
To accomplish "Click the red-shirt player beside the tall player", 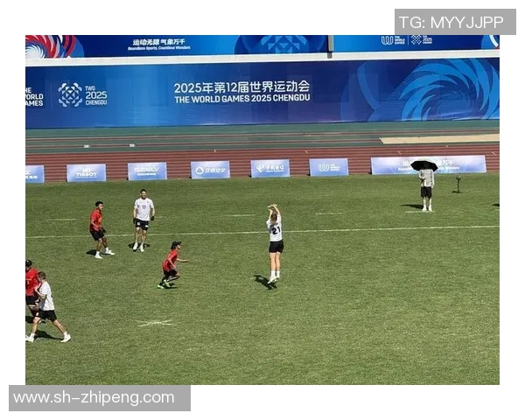I will 99,229.
